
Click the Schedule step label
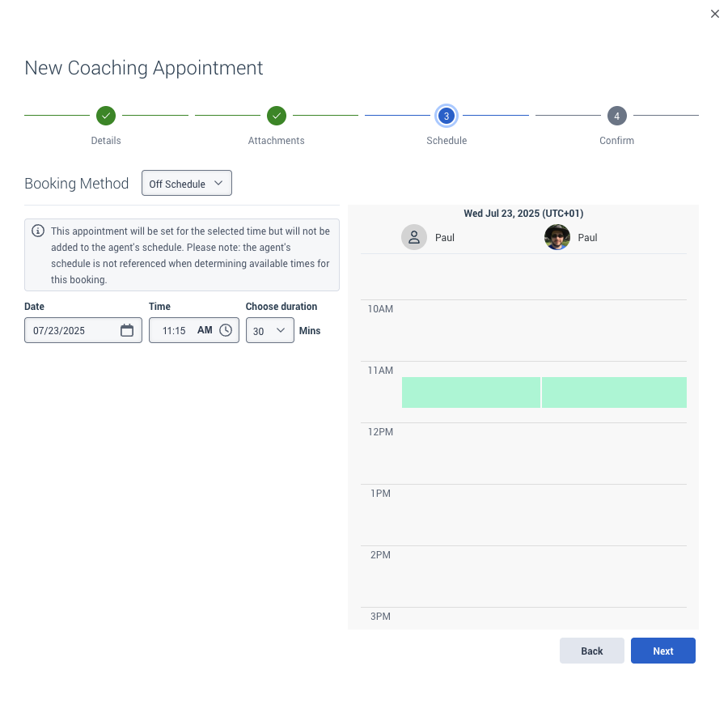pyautogui.click(x=447, y=141)
